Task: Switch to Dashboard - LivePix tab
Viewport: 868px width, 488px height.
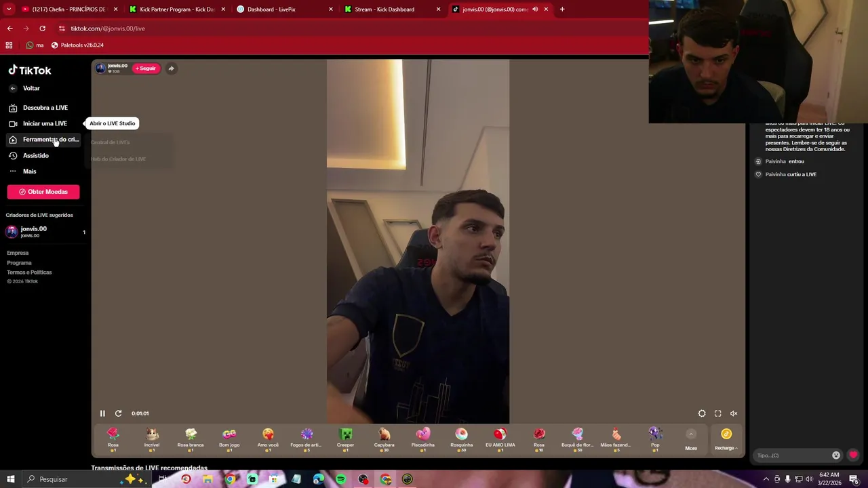Action: tap(285, 9)
